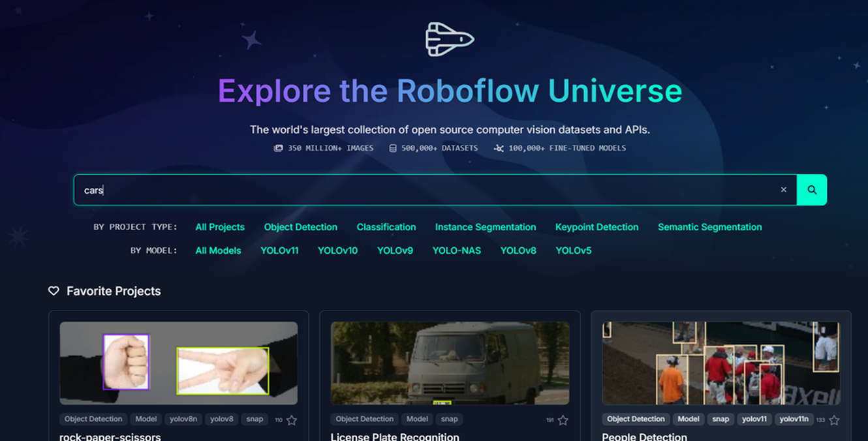Click the yolov11n tag on People Detection

[x=794, y=419]
